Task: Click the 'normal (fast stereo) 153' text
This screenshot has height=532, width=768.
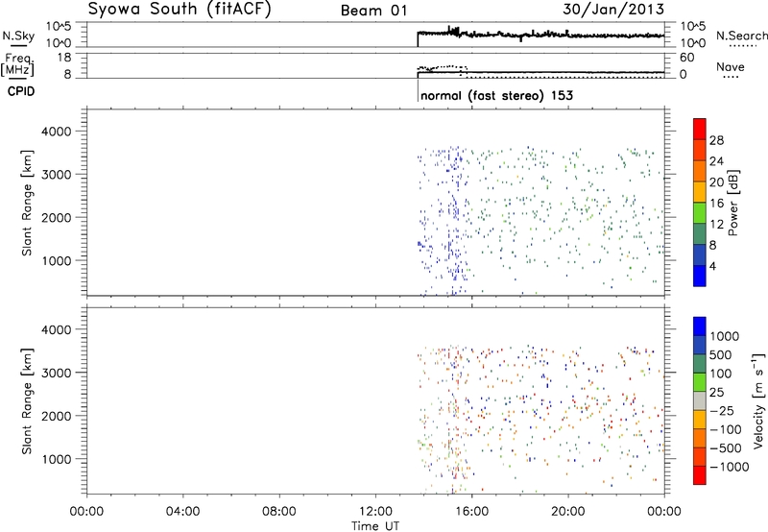Action: coord(496,95)
